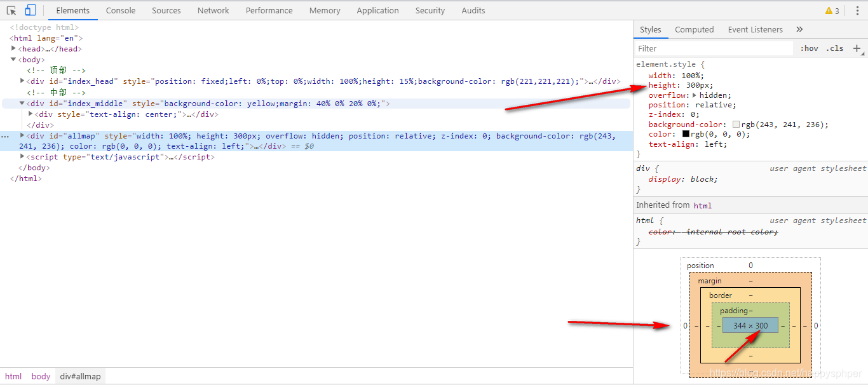This screenshot has width=868, height=385.
Task: Open the Console tab
Action: pos(121,11)
